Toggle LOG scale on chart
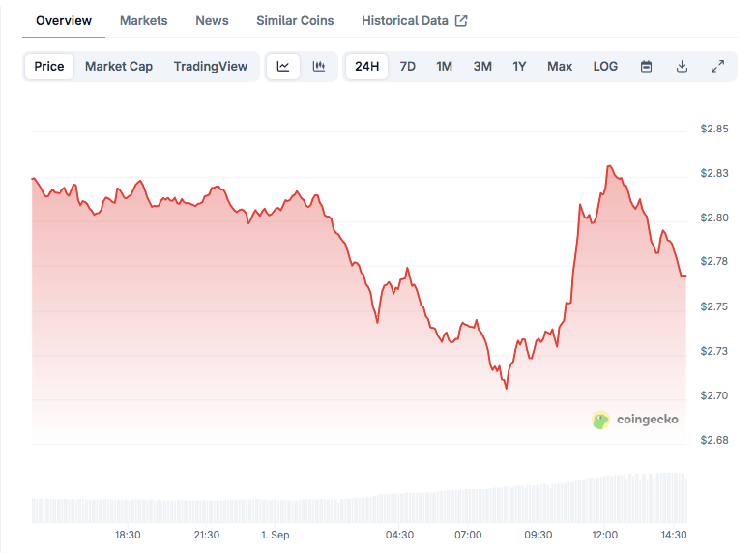Image resolution: width=756 pixels, height=553 pixels. [605, 67]
